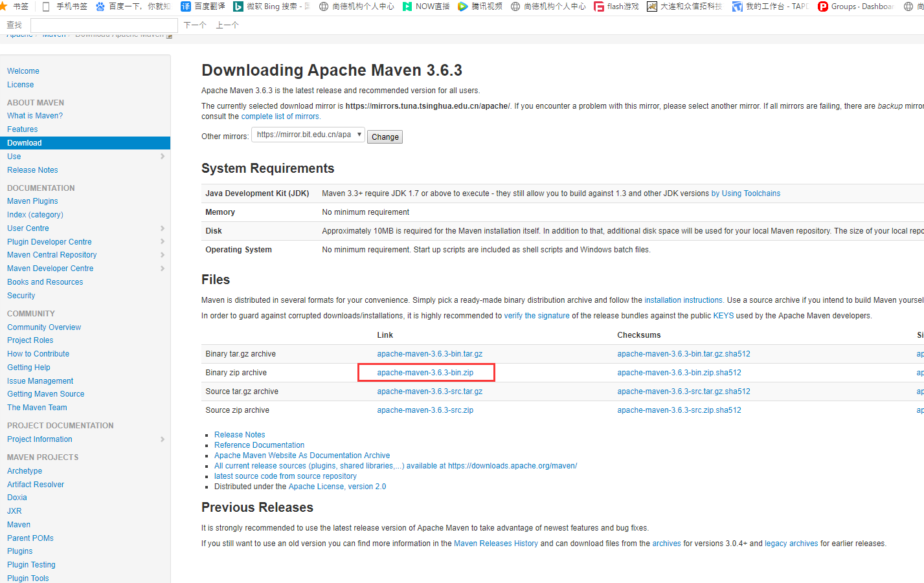This screenshot has width=924, height=583.
Task: Open apache-maven-3.6.3-bin.tar.gz.sha512 checksum
Action: point(684,354)
